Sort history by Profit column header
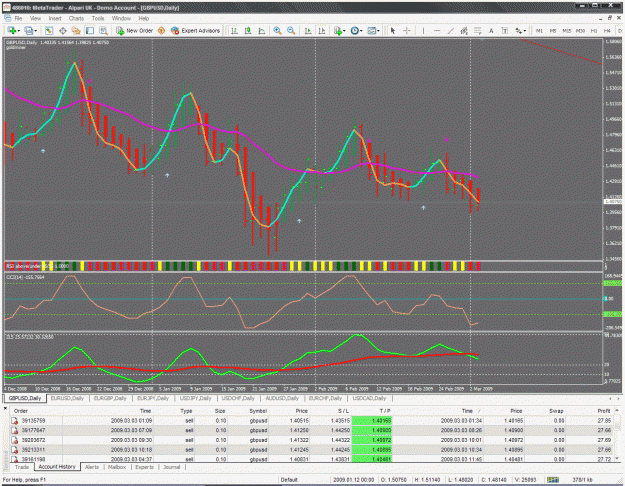This screenshot has height=486, width=625. 603,411
